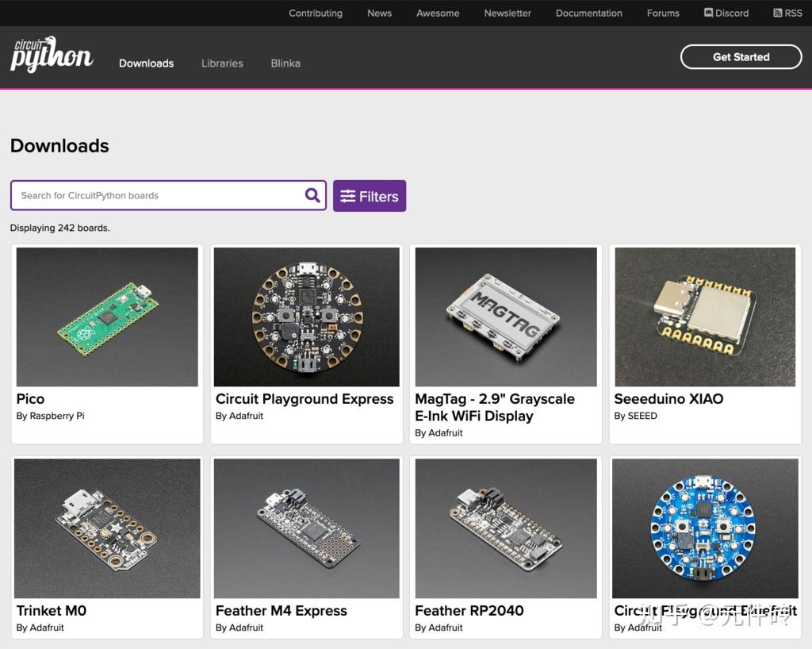Click the Contributing link

[x=316, y=13]
